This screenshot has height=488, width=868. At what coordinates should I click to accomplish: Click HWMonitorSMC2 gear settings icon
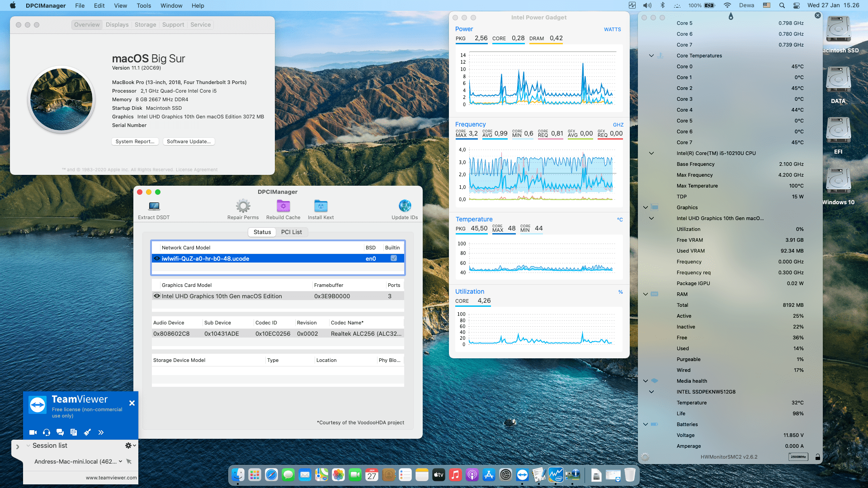(645, 457)
